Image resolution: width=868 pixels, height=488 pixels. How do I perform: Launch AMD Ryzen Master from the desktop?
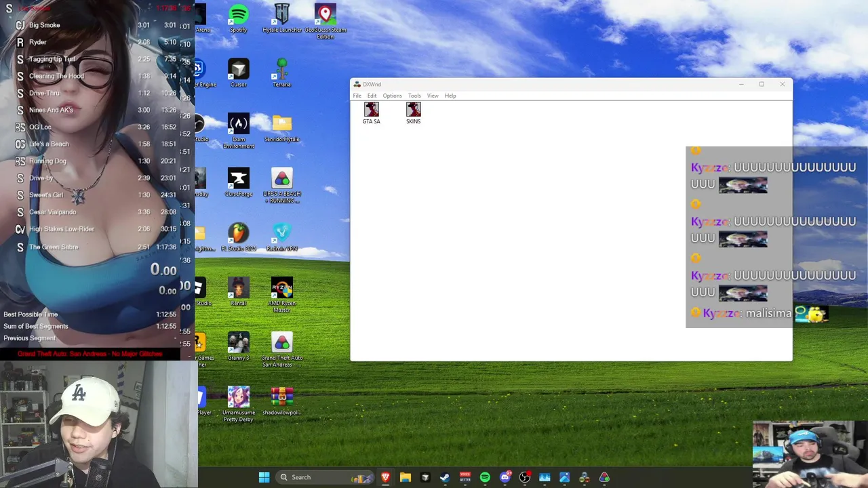[x=282, y=295]
